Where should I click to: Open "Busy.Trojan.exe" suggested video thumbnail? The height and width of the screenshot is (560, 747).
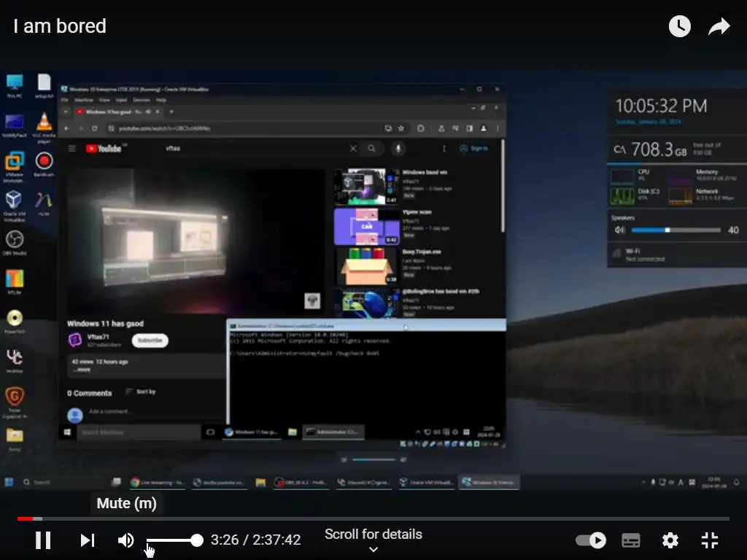[x=366, y=265]
